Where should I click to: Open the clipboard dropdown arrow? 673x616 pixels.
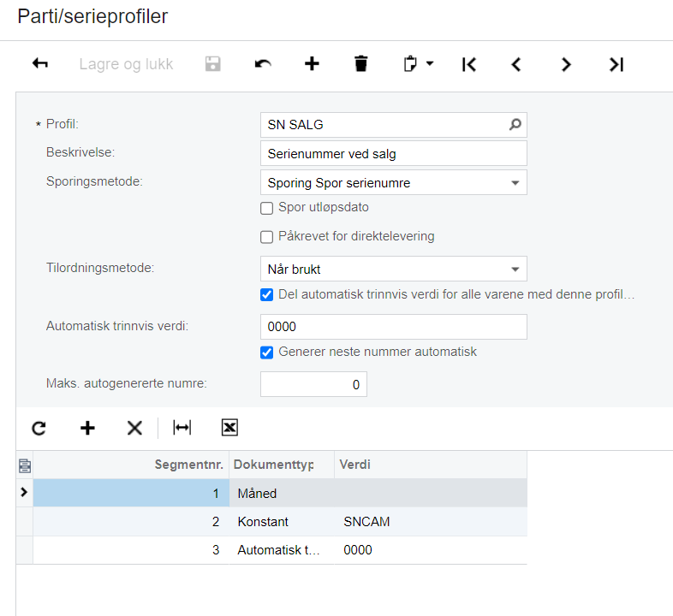click(x=430, y=64)
